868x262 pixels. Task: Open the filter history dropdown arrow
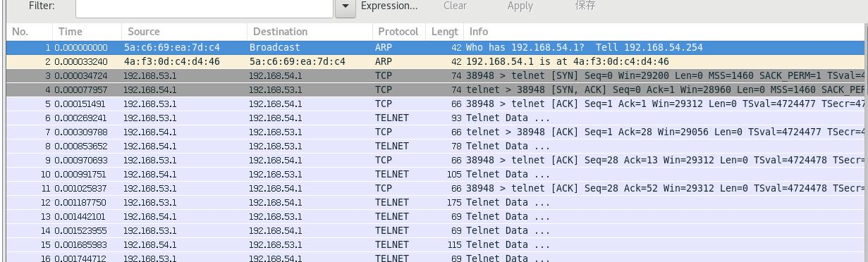click(345, 7)
